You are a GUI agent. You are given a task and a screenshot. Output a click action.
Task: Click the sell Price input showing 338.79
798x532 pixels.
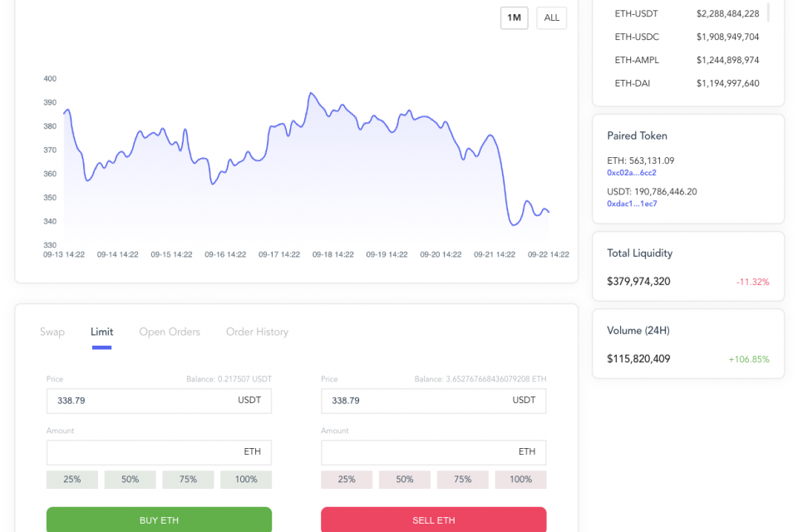434,401
